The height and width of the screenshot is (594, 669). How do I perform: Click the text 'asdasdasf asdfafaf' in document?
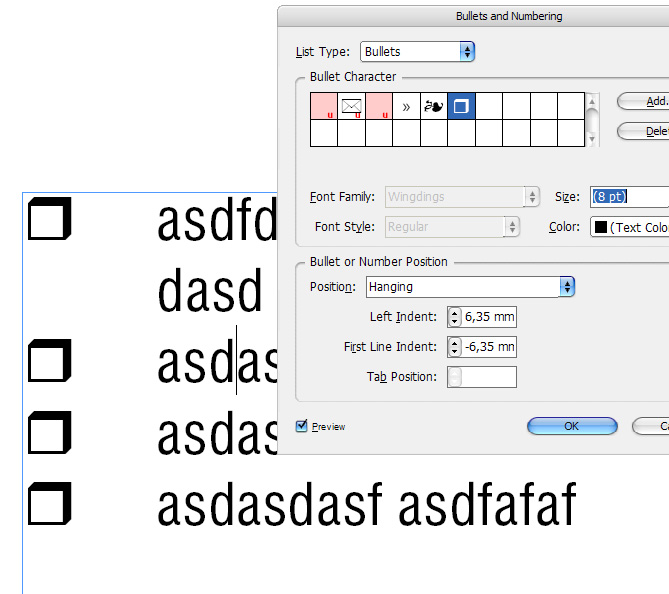click(x=367, y=506)
